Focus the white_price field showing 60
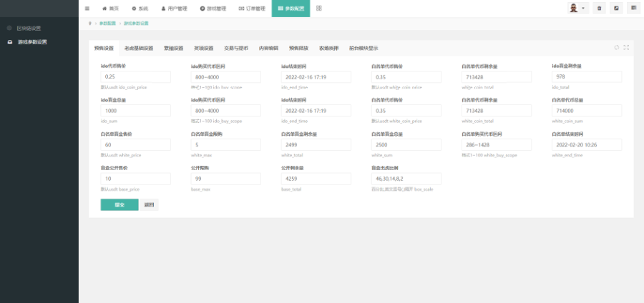 tap(135, 145)
